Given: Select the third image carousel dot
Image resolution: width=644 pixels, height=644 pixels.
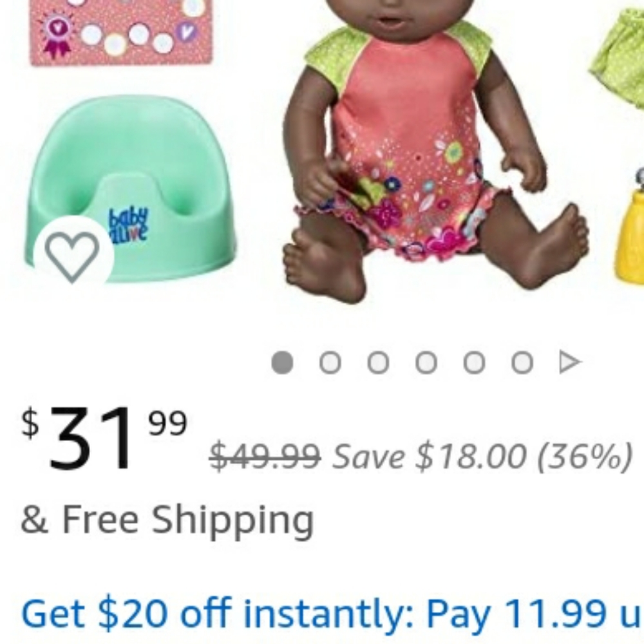Looking at the screenshot, I should pyautogui.click(x=378, y=363).
